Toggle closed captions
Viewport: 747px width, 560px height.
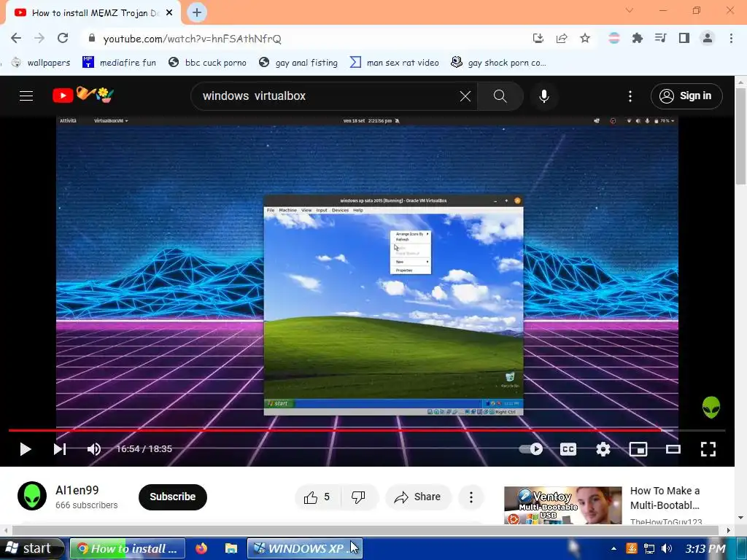pyautogui.click(x=568, y=449)
